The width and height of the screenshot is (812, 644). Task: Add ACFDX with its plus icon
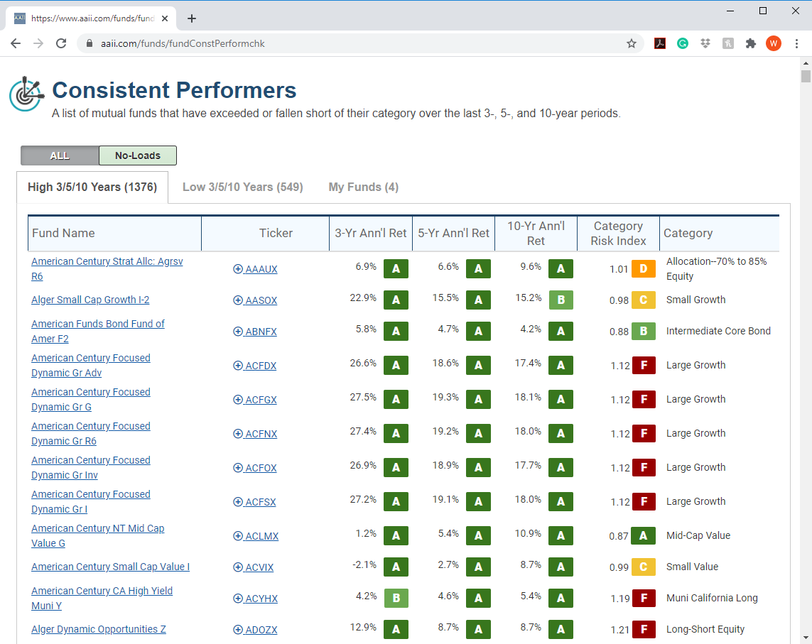(x=238, y=366)
